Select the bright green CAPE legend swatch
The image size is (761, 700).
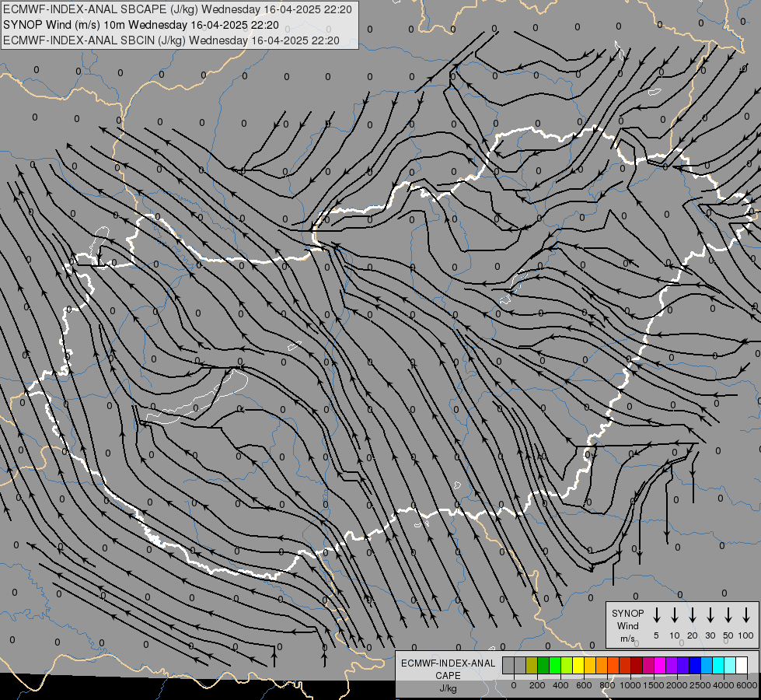click(x=555, y=666)
